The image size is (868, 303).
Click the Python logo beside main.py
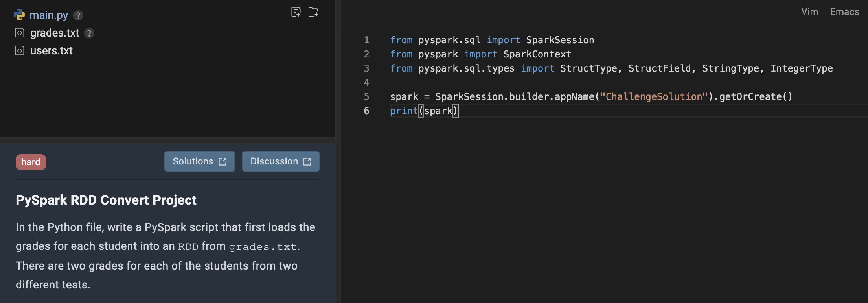19,15
